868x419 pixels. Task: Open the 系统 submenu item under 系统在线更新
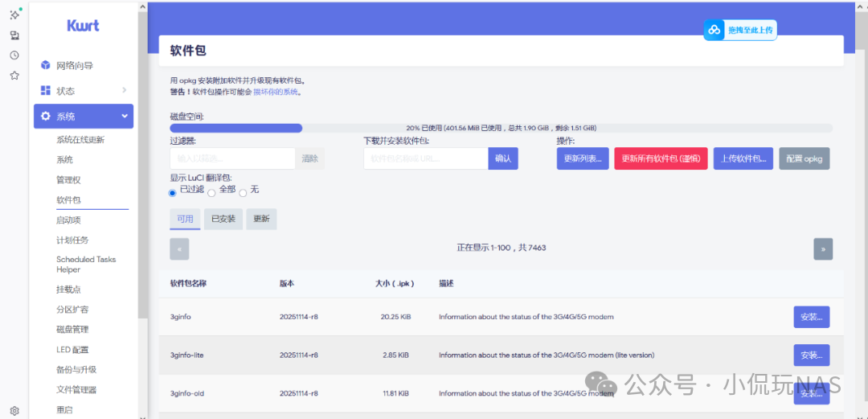pyautogui.click(x=64, y=159)
